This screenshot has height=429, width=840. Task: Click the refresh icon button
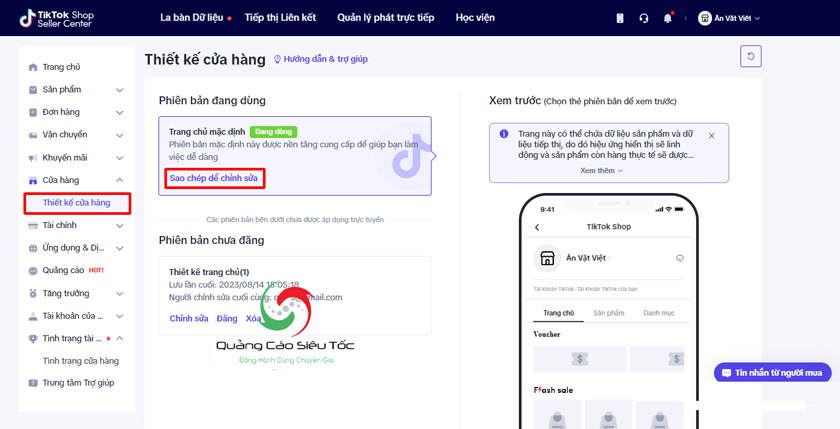(x=751, y=56)
